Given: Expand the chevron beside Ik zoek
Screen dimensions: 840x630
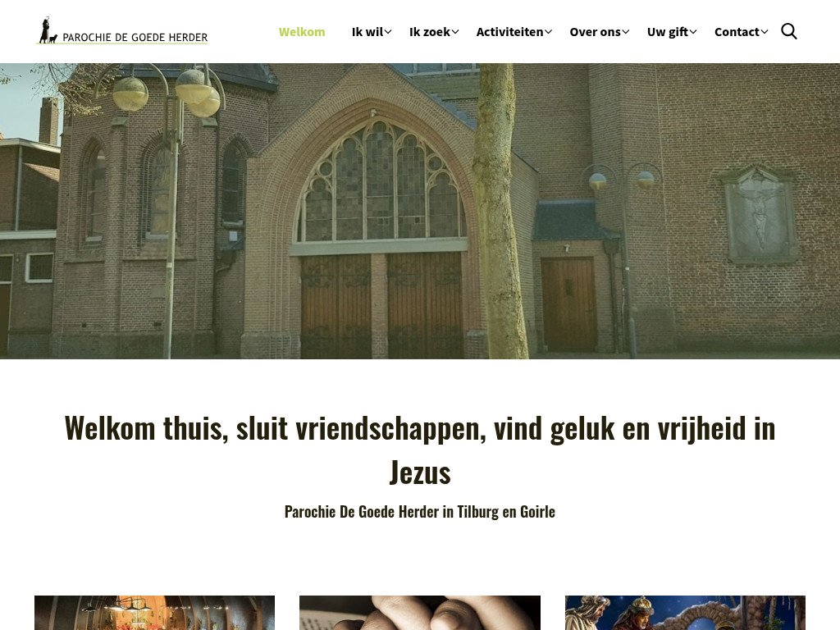Looking at the screenshot, I should [x=454, y=32].
